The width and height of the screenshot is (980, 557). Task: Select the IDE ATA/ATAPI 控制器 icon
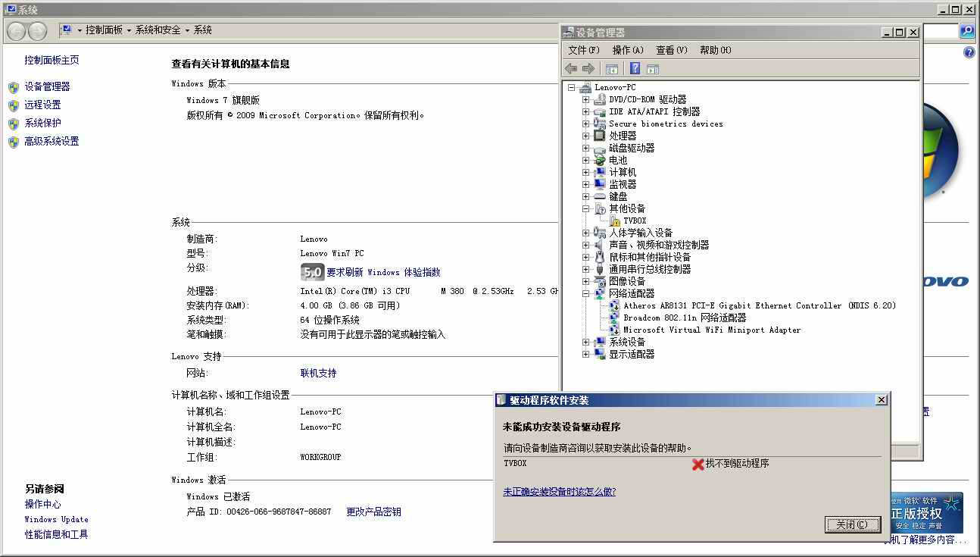point(600,111)
